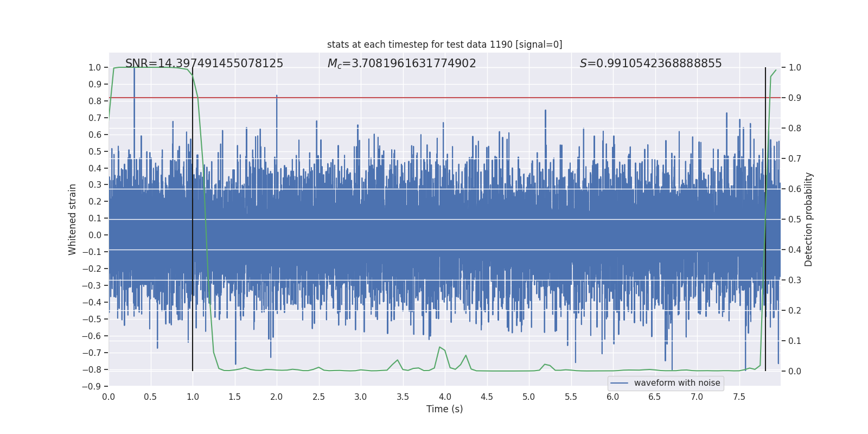Click the 'Detection probability' right axis label
The height and width of the screenshot is (434, 868).
point(808,219)
